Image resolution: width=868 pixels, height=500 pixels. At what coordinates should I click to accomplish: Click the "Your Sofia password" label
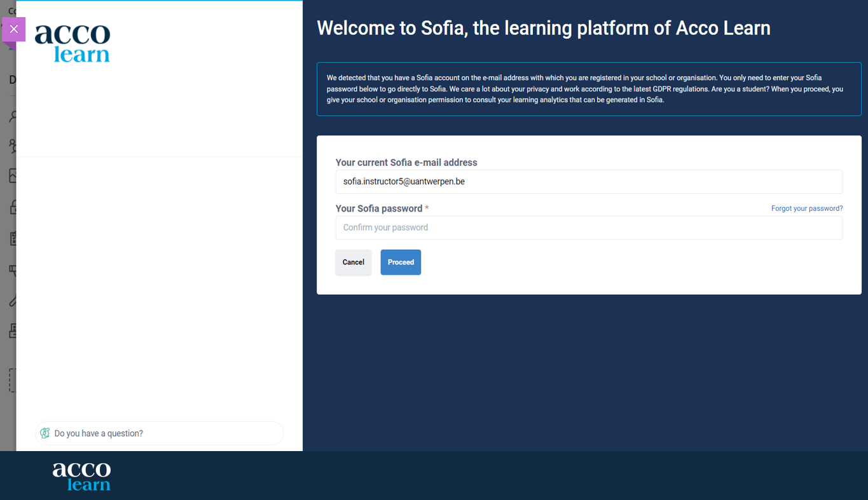pyautogui.click(x=379, y=208)
